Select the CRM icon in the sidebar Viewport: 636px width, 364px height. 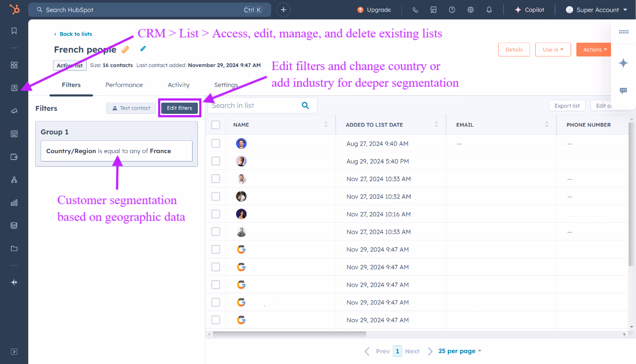tap(14, 88)
